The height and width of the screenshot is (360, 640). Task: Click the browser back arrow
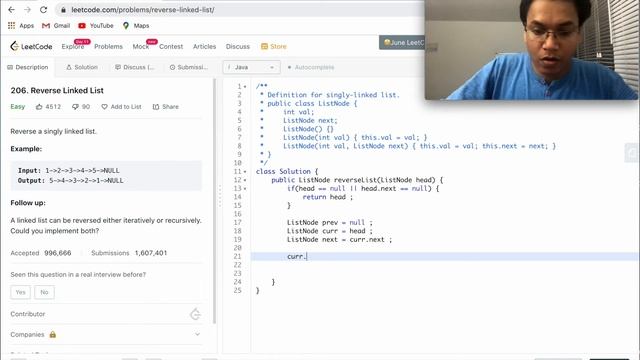11,9
